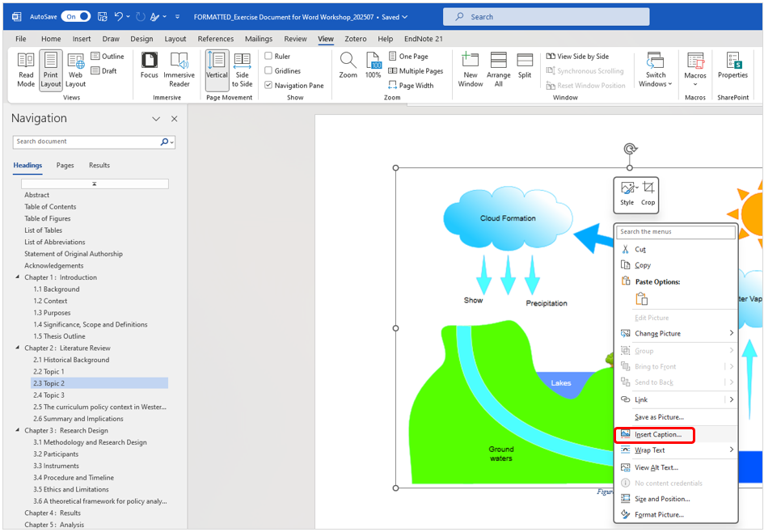Click the Crop tool above picture
Screen dimensions: 764x532
click(648, 194)
